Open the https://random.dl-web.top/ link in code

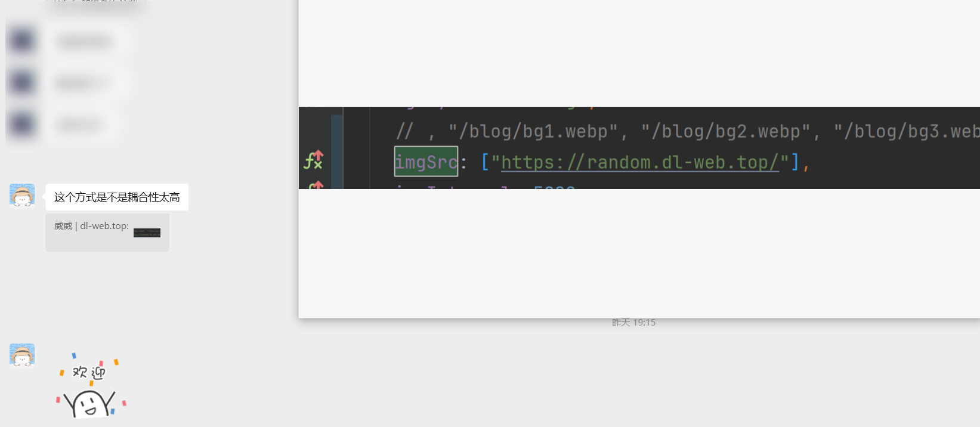(x=640, y=162)
